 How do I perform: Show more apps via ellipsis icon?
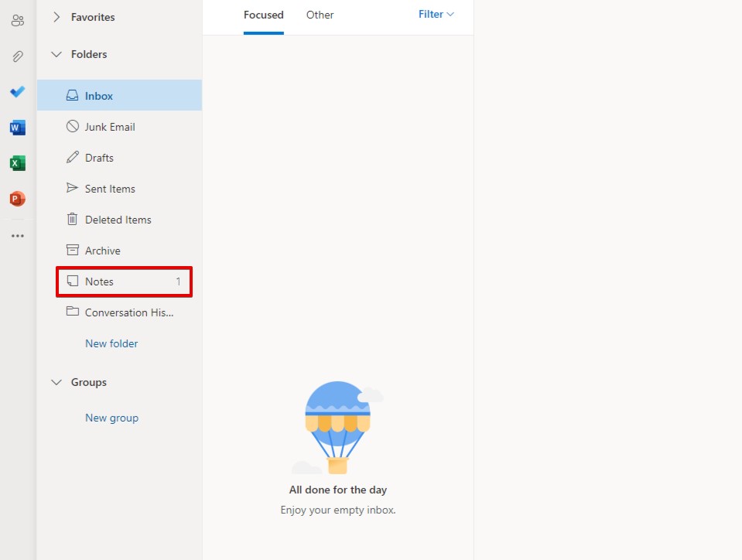[x=17, y=236]
